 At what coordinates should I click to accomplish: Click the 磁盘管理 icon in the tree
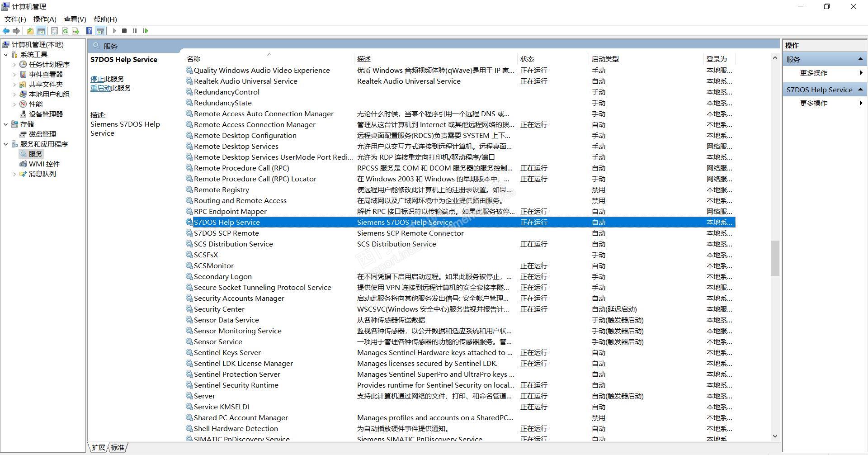point(23,134)
